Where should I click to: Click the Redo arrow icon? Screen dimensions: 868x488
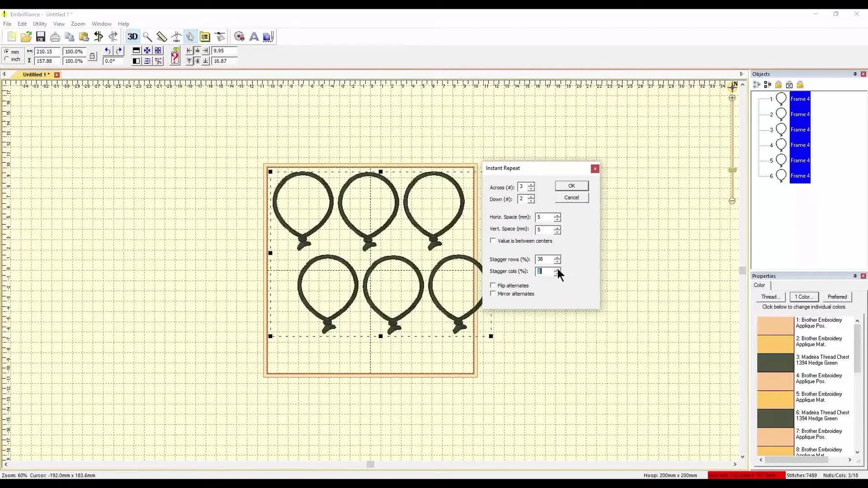coord(118,51)
